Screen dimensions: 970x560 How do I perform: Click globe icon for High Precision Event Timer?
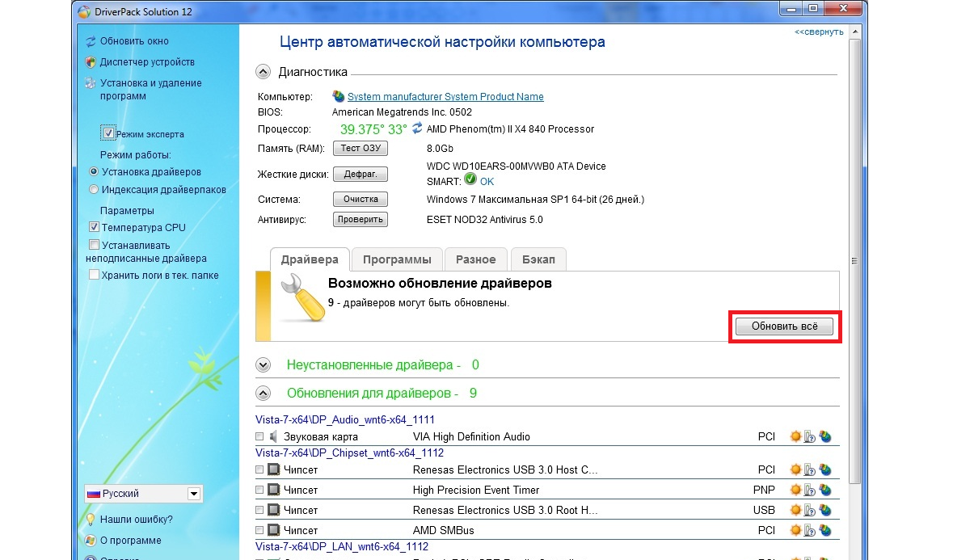tap(824, 490)
